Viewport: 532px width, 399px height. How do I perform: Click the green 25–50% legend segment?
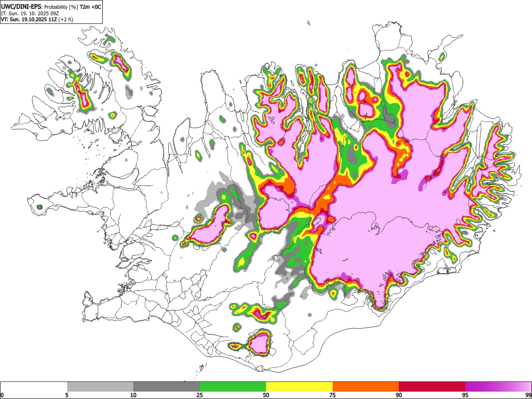[x=233, y=387]
